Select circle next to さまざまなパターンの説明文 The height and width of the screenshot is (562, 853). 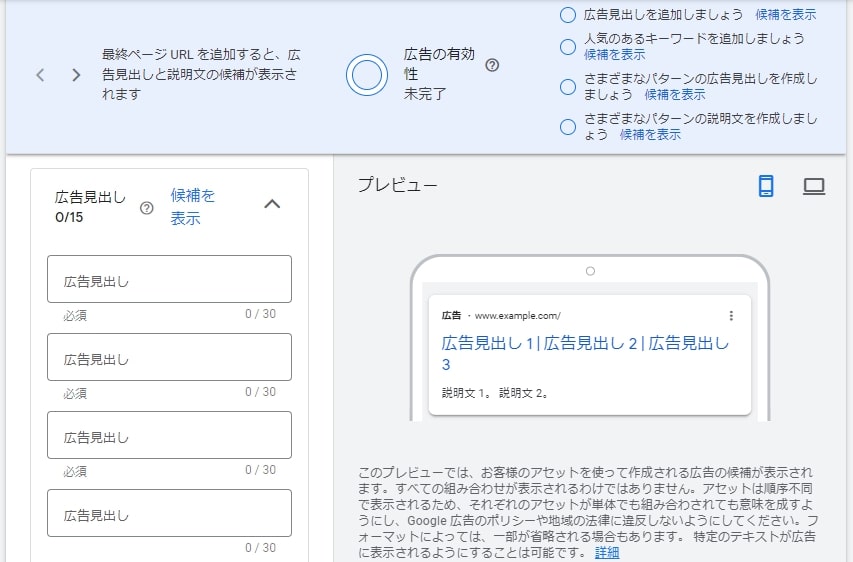tap(567, 127)
